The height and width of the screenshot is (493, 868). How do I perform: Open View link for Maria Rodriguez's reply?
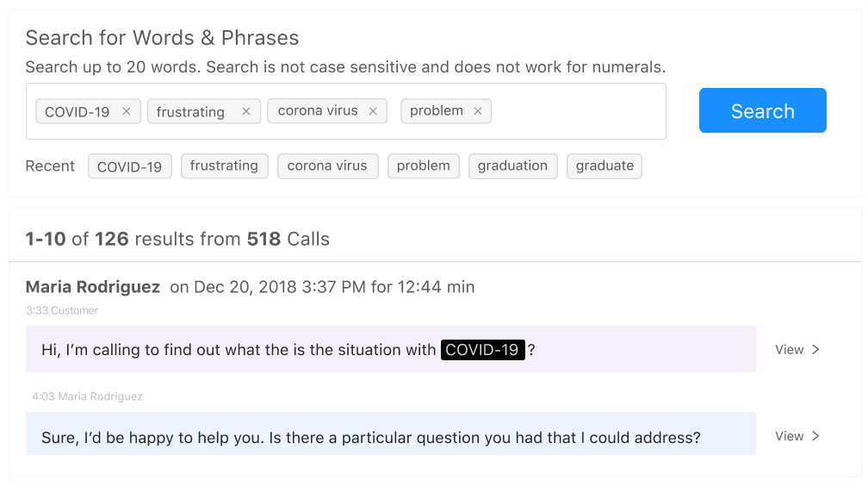click(789, 436)
